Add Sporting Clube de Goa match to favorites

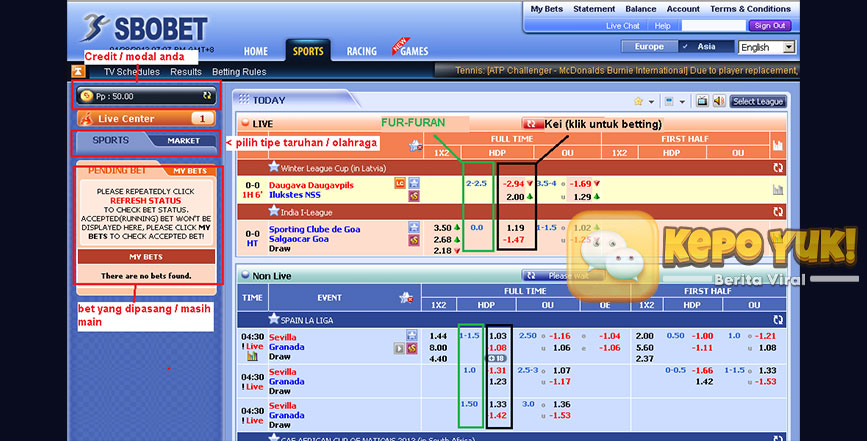coord(414,227)
